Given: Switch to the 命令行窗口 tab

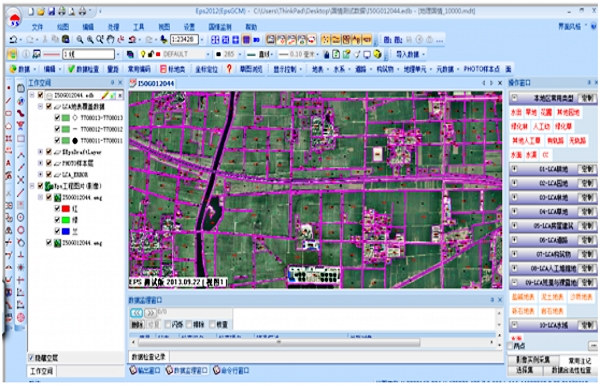Looking at the screenshot, I should (x=231, y=370).
